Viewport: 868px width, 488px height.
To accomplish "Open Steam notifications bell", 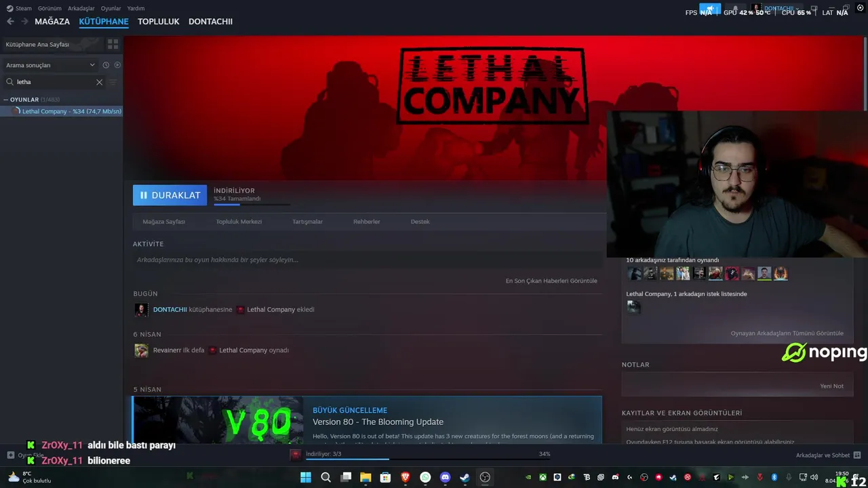I will tap(735, 9).
